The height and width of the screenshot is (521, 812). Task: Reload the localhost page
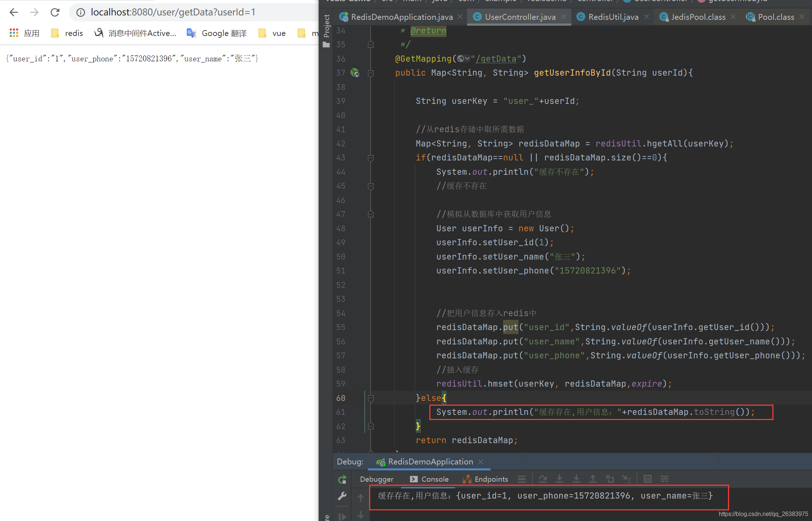[x=55, y=12]
